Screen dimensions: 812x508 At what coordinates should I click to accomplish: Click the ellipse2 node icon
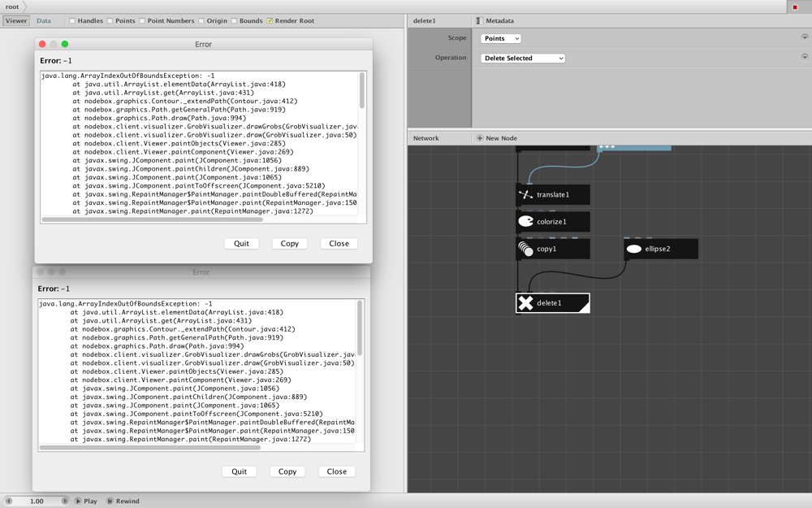634,249
